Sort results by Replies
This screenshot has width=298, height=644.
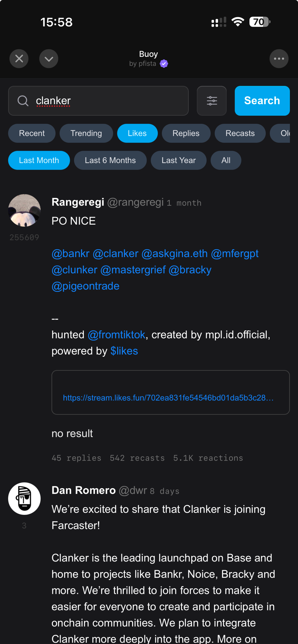(186, 133)
